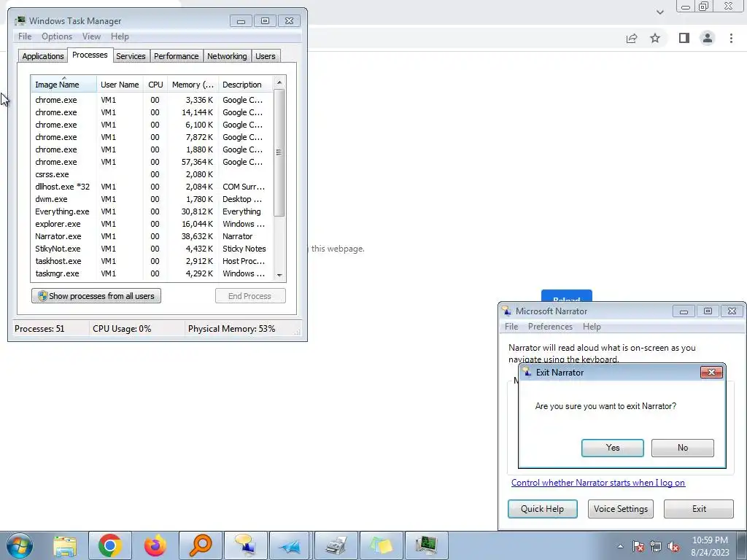
Task: Click Show processes from all users
Action: (x=96, y=296)
